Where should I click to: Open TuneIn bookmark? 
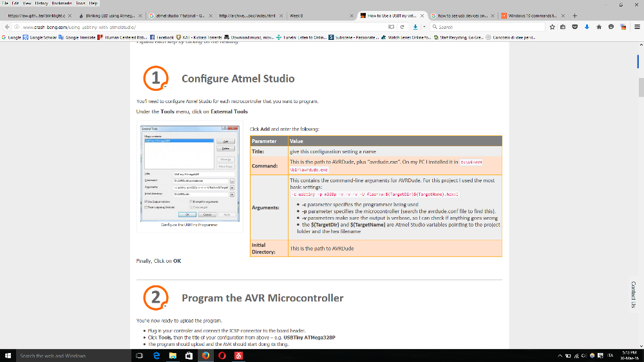pyautogui.click(x=301, y=37)
